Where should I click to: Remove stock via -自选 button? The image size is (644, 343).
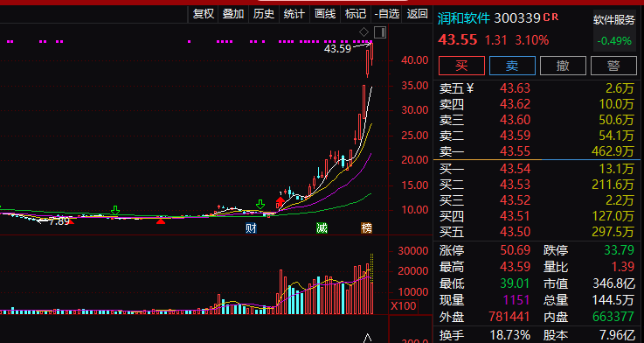pyautogui.click(x=386, y=14)
